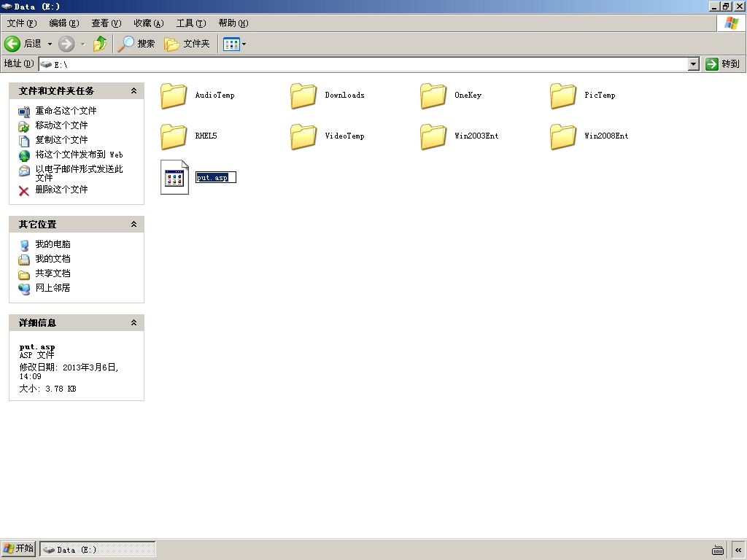Click the put.asp rename text box

click(216, 177)
